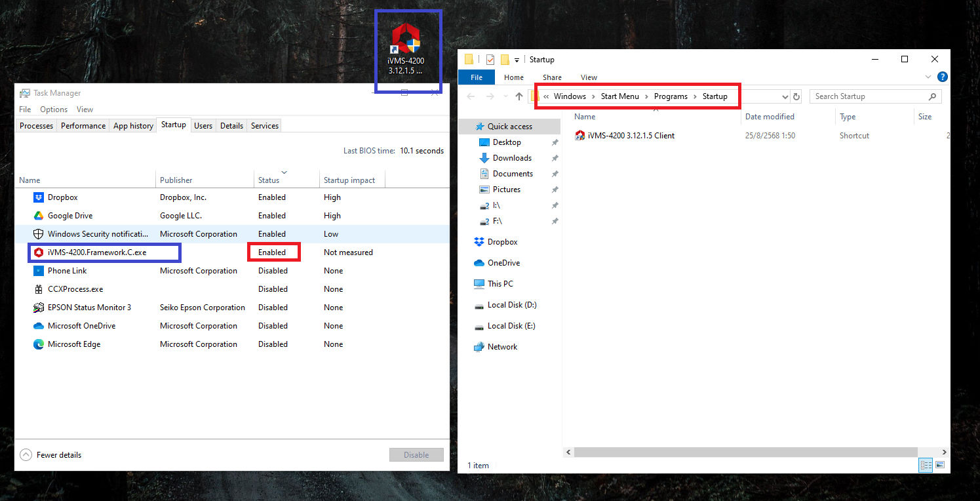Open the recent locations dropdown beside Forward

[x=504, y=96]
